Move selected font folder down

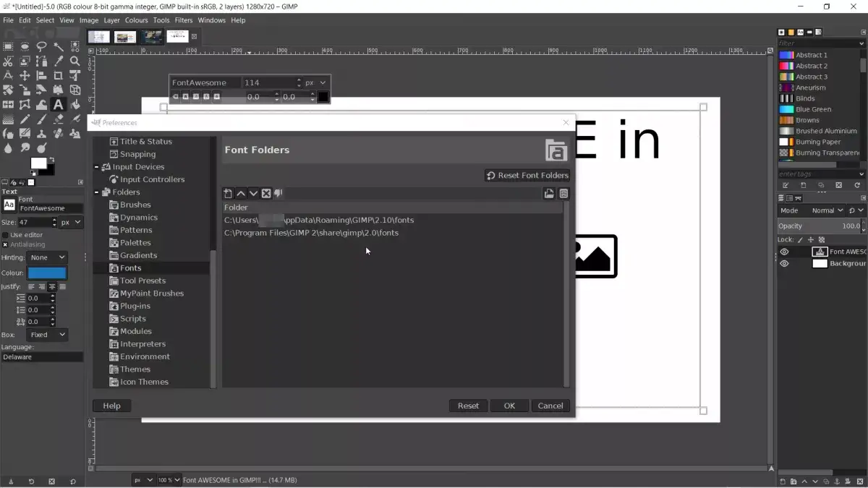pyautogui.click(x=253, y=193)
